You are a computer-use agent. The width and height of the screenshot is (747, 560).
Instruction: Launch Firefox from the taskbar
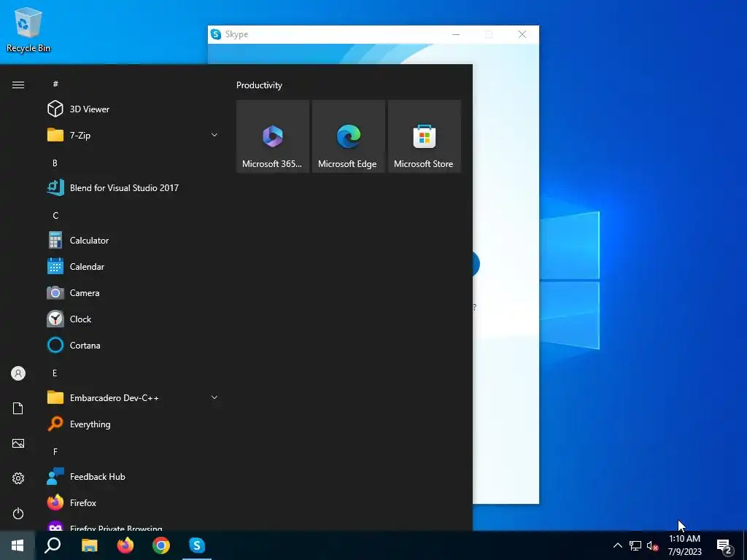[x=125, y=545]
